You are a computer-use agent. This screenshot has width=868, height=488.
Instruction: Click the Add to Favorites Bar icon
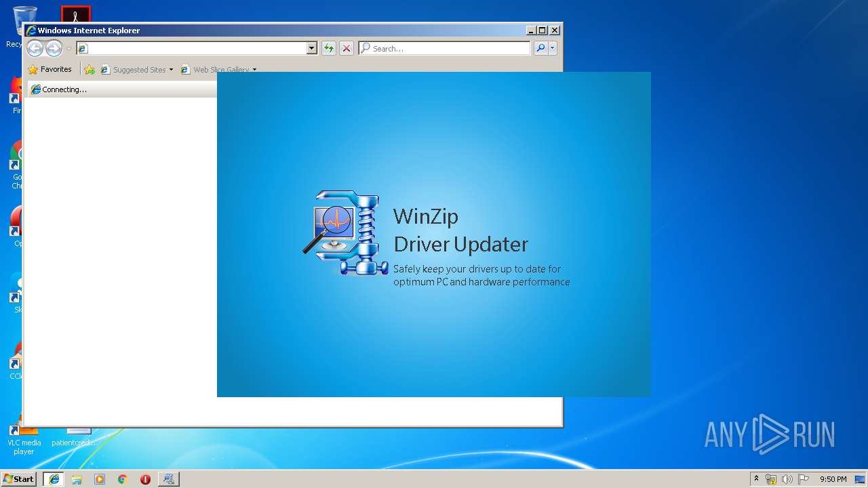click(x=90, y=69)
